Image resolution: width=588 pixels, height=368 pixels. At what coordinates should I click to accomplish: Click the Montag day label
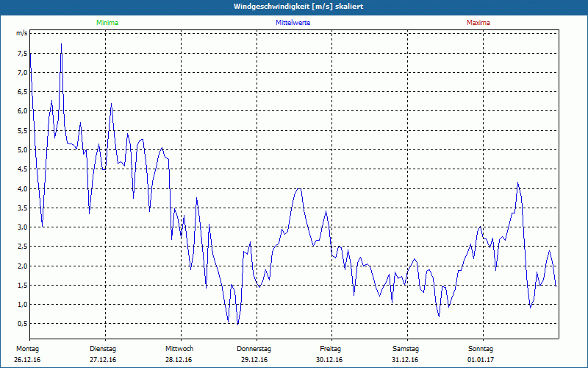pos(27,349)
